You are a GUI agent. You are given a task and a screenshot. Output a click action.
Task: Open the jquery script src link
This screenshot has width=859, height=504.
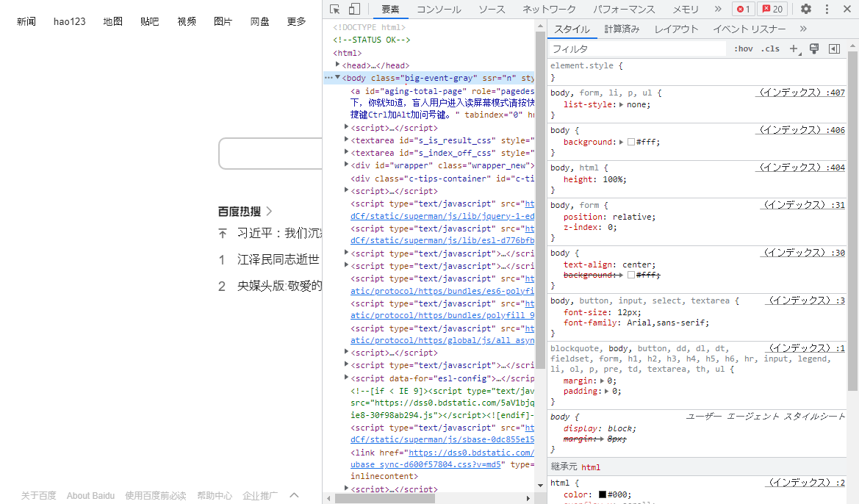coord(442,216)
